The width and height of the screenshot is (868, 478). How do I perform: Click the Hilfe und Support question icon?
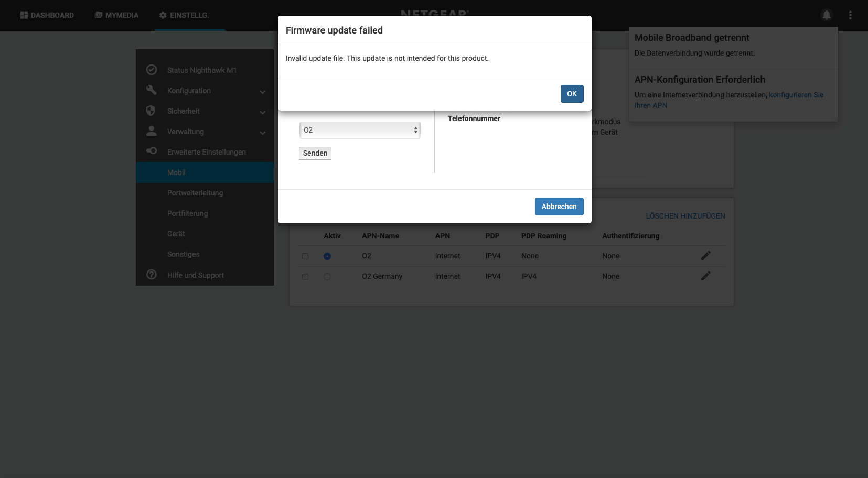(152, 275)
